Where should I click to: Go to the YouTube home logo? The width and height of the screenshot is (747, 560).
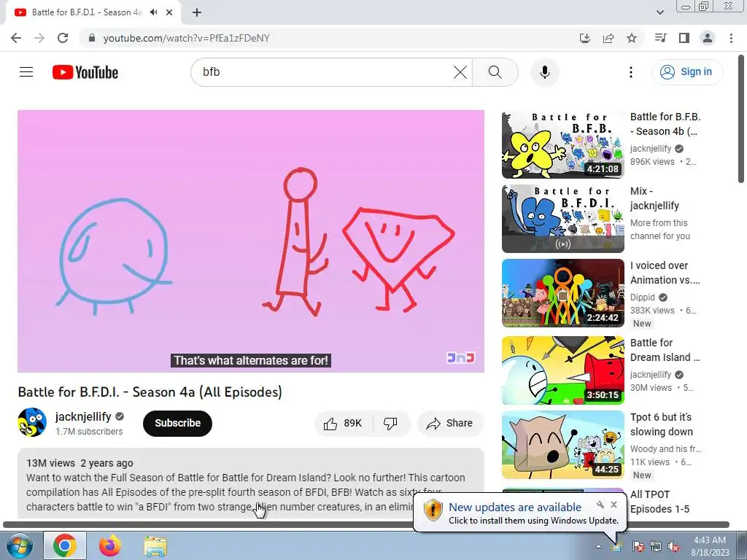[x=85, y=72]
